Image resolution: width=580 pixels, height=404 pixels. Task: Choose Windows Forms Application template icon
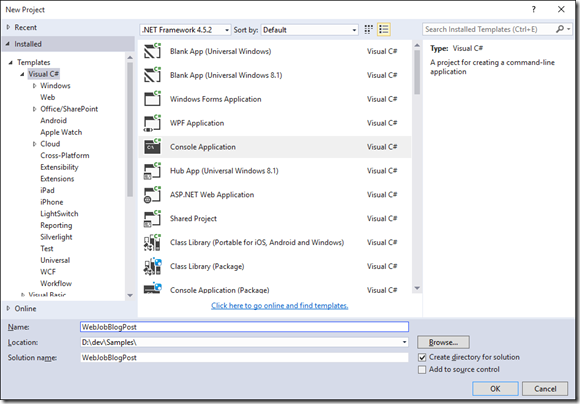point(152,99)
